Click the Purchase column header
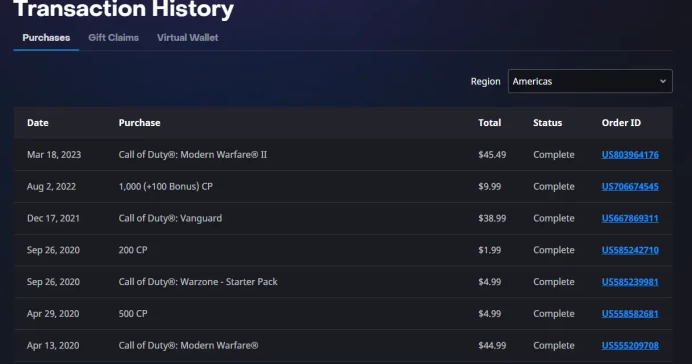This screenshot has width=692, height=364. tap(139, 123)
